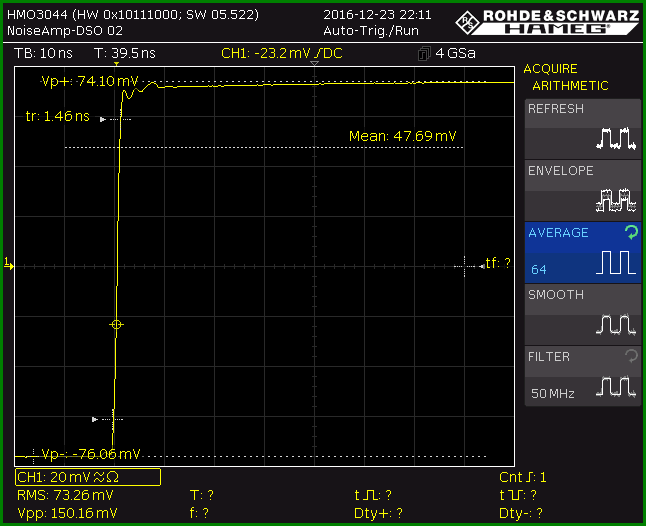
Task: Click the average count value 64
Action: pos(539,270)
